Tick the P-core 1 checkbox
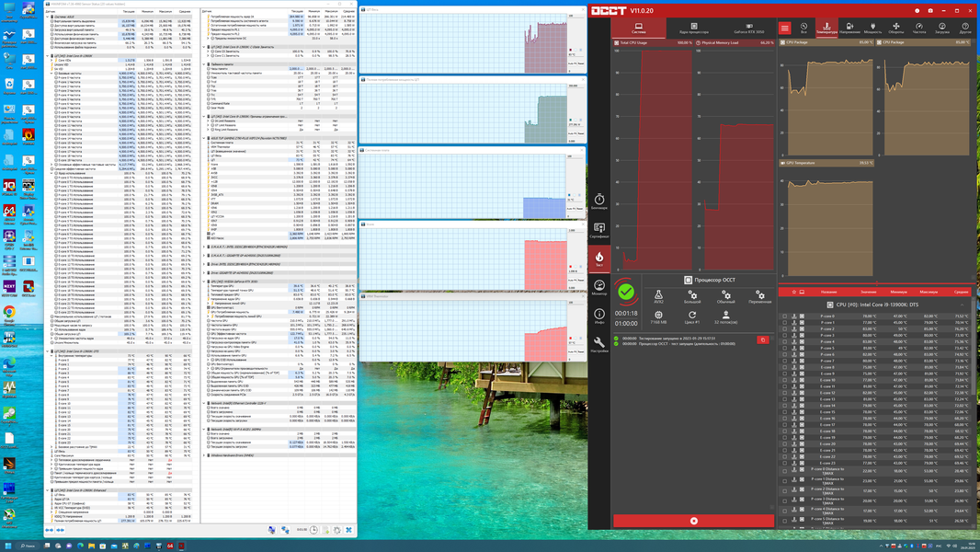 click(x=785, y=323)
